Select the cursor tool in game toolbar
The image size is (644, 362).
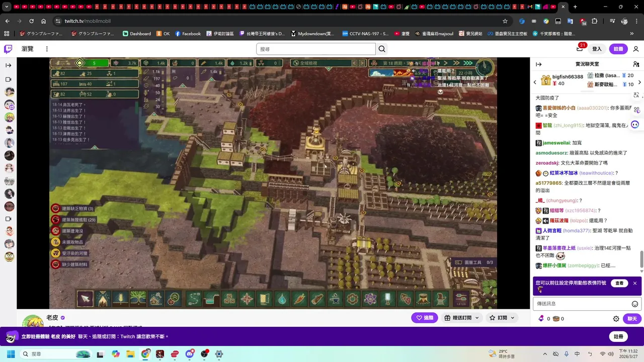point(85,299)
